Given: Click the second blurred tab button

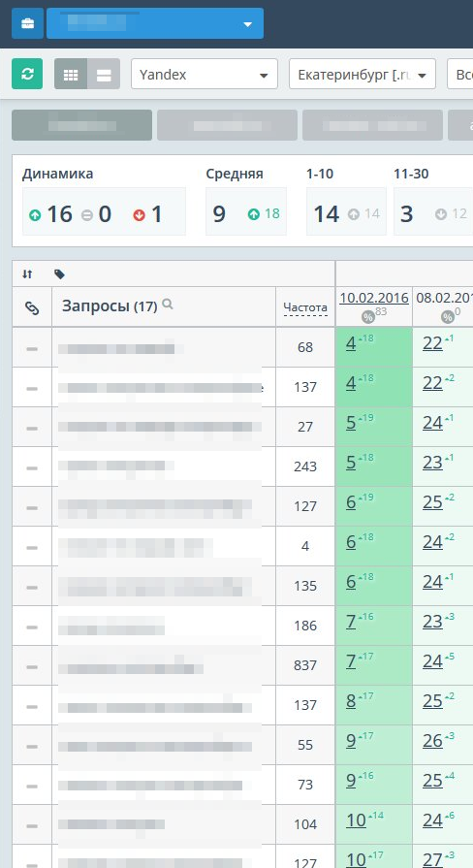Looking at the screenshot, I should click(228, 125).
